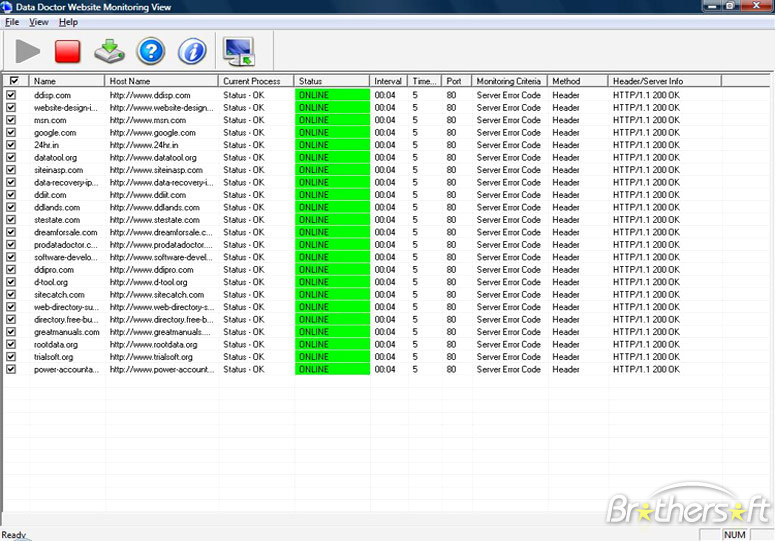Click Server Error Code cell for ddisp.com
Image resolution: width=775 pixels, height=541 pixels.
(509, 95)
